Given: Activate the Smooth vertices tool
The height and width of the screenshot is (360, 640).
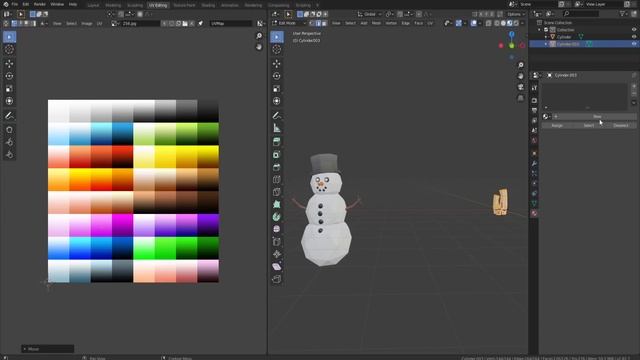Looking at the screenshot, I should pyautogui.click(x=277, y=229).
